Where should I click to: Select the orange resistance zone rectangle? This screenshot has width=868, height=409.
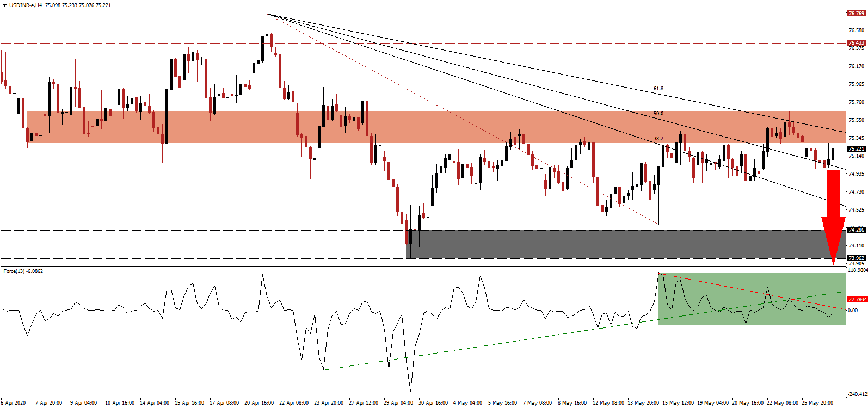[435, 127]
